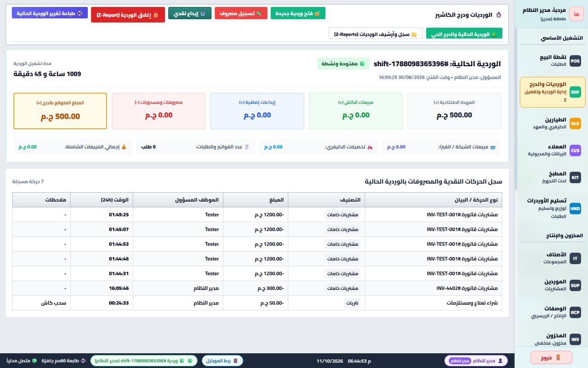Click the إجمالي المبيعات الشاملة total sales stat

[x=73, y=147]
